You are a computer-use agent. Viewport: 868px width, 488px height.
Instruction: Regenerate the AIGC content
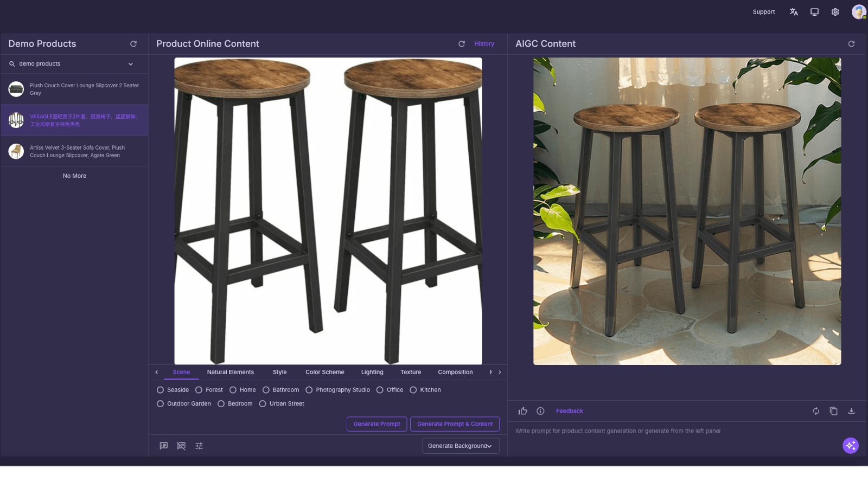point(816,411)
